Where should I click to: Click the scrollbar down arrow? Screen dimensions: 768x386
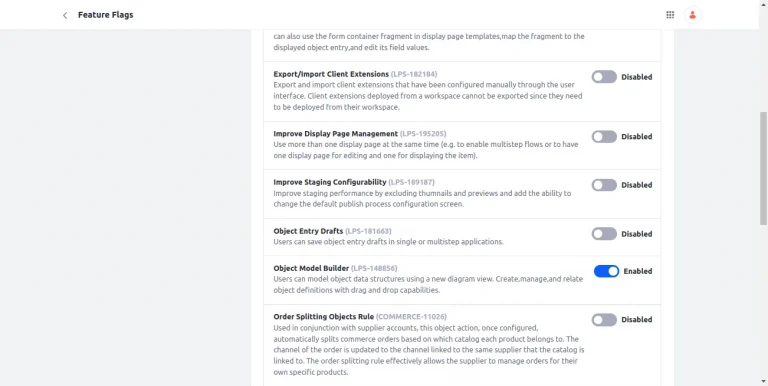[x=763, y=381]
